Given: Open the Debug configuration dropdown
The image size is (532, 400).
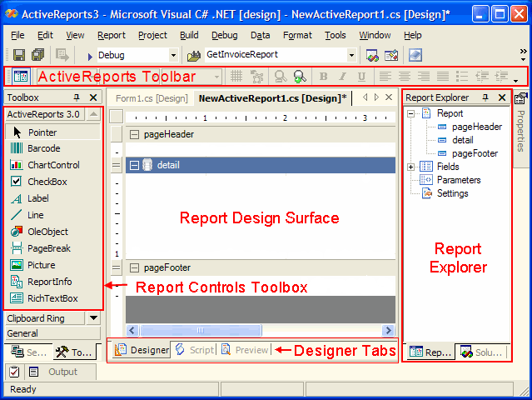Looking at the screenshot, I should click(x=172, y=55).
